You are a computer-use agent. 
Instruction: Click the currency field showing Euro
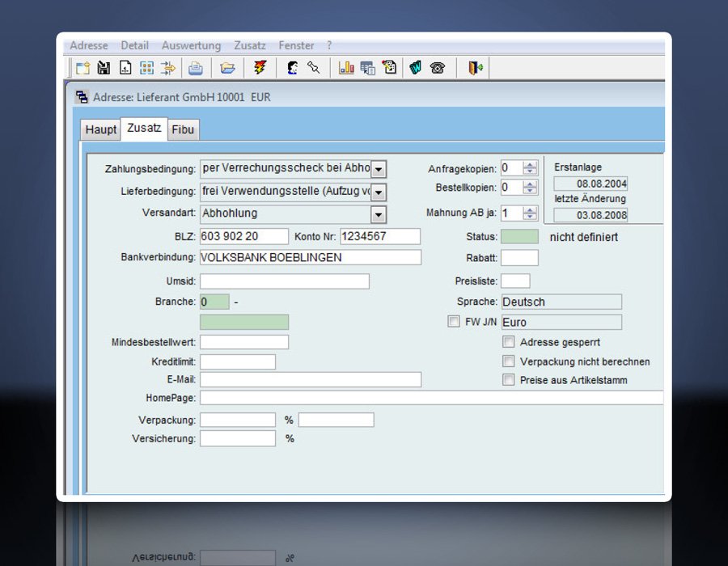click(x=561, y=322)
